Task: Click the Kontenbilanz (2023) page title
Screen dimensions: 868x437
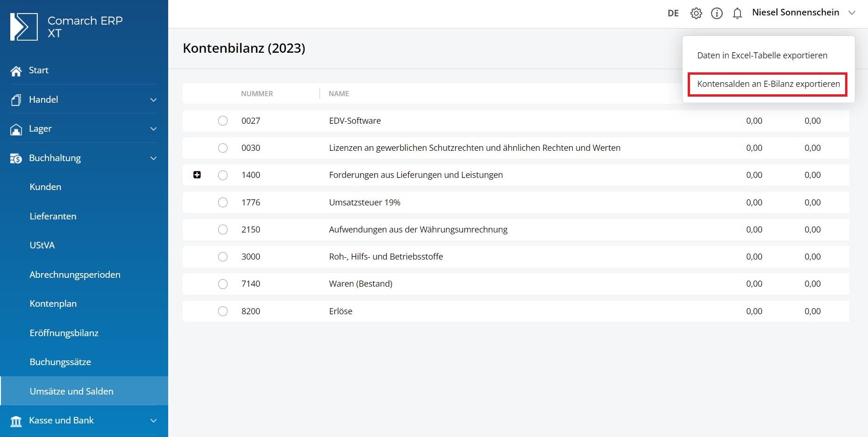Action: pos(244,48)
